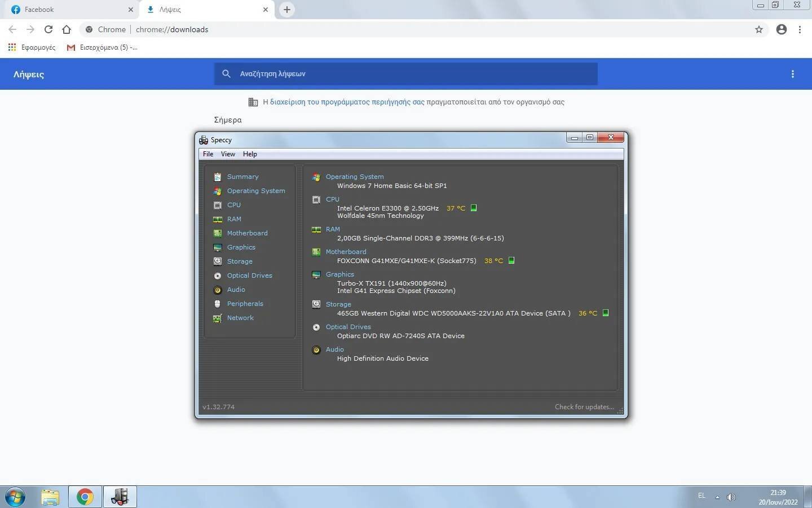Select the Λήψεις downloads tab
This screenshot has width=812, height=508.
[206, 10]
